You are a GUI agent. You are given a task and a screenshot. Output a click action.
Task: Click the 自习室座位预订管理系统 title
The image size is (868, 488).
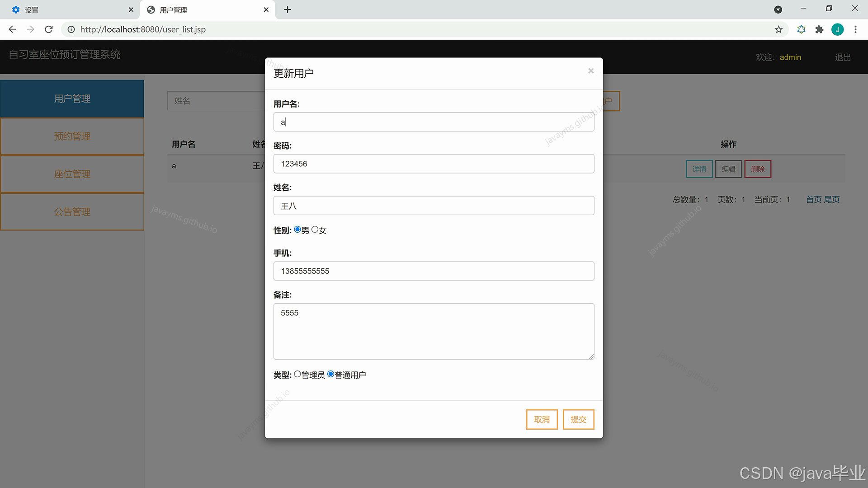coord(65,55)
